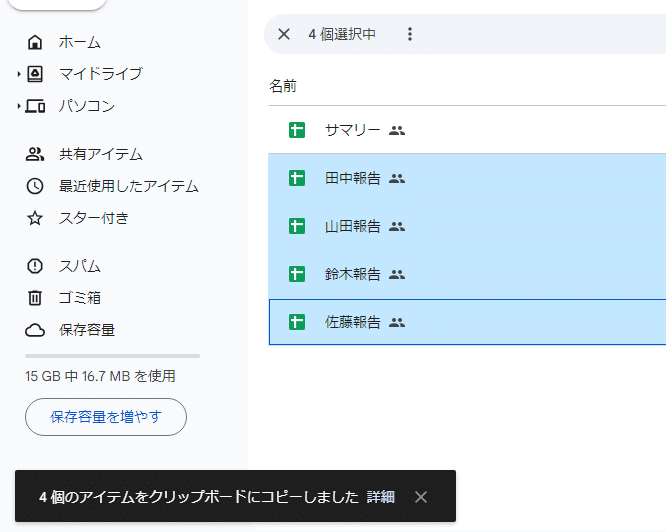Click the Sheets icon of 佐藤報告
This screenshot has height=532, width=666.
point(297,322)
